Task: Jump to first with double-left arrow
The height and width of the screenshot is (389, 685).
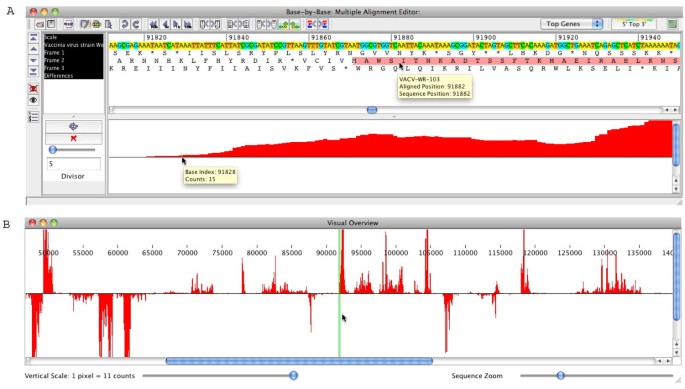Action: tap(153, 24)
